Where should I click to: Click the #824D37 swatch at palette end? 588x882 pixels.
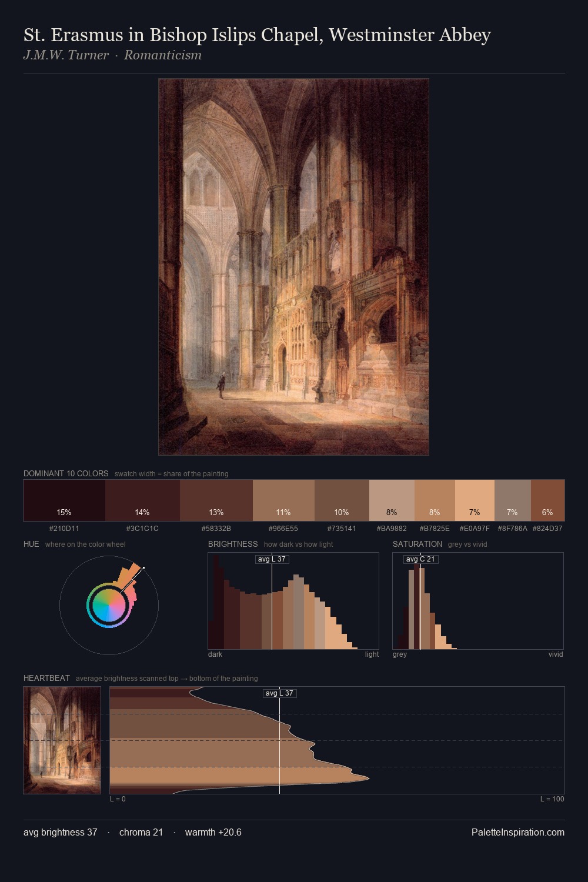(547, 500)
